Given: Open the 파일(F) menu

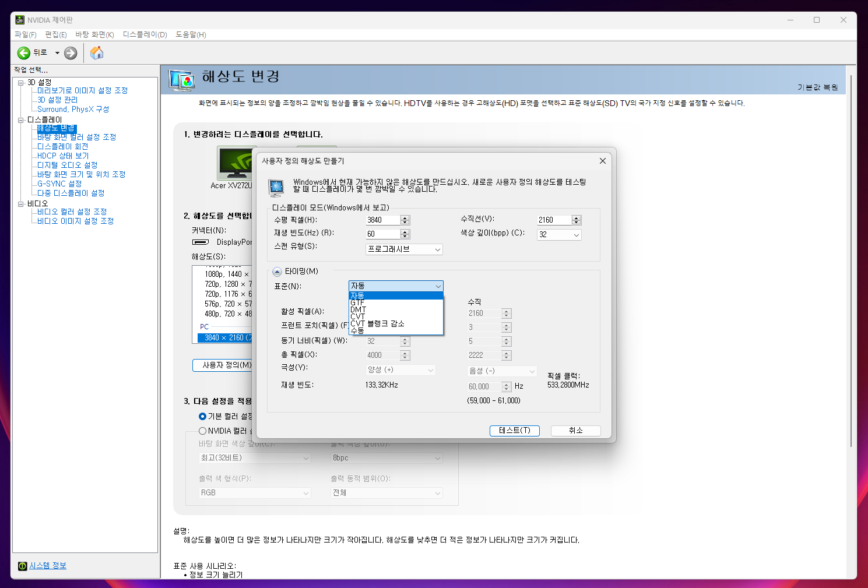Looking at the screenshot, I should [x=25, y=35].
